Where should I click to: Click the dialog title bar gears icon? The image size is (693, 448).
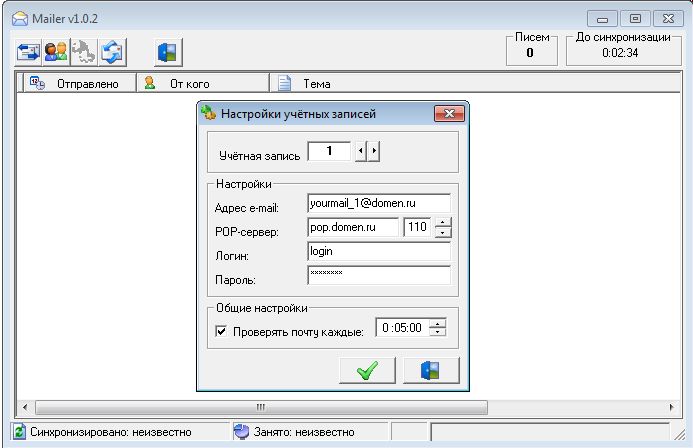click(208, 113)
